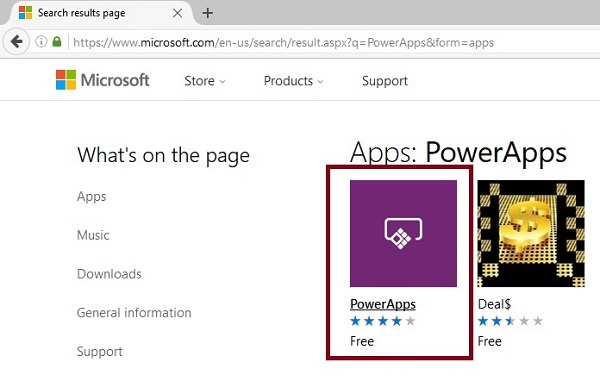Open the purple PowerApps app tile
This screenshot has width=600, height=375.
403,233
